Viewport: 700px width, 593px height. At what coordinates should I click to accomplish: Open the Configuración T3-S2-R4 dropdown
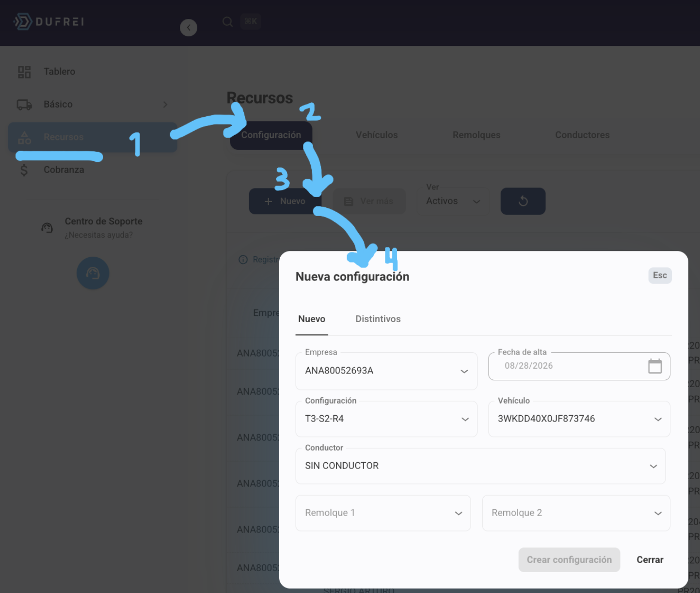386,419
